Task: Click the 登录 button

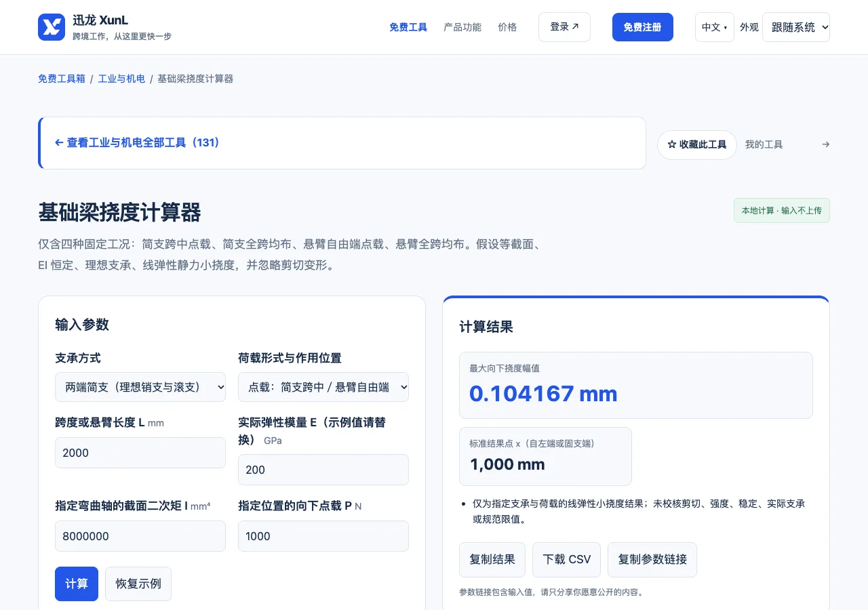Action: [x=564, y=27]
